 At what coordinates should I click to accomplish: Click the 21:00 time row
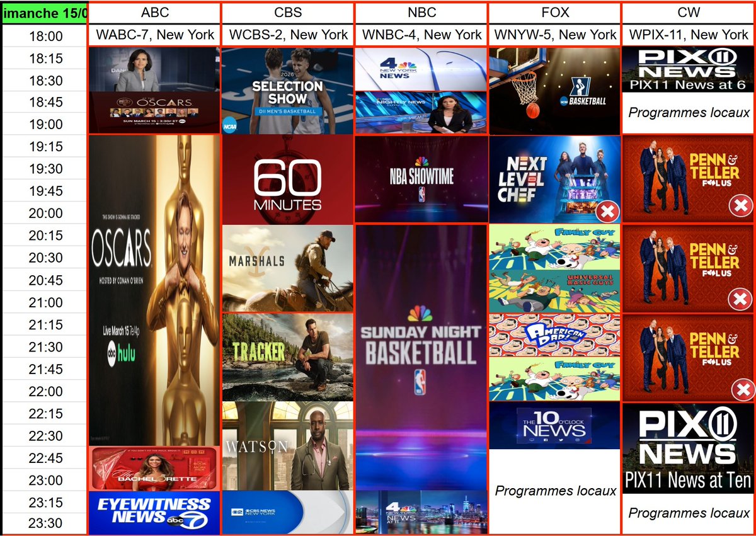[45, 302]
